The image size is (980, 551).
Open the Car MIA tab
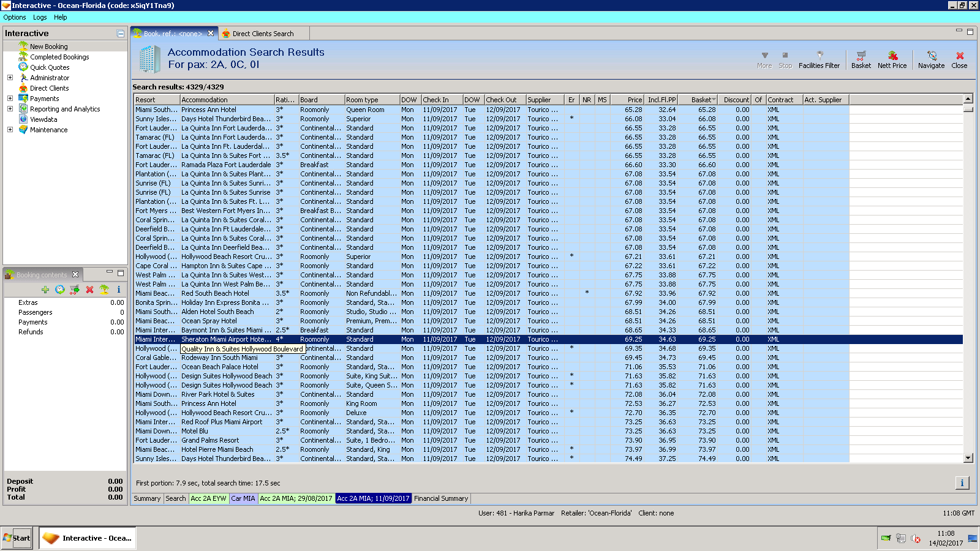[x=243, y=498]
